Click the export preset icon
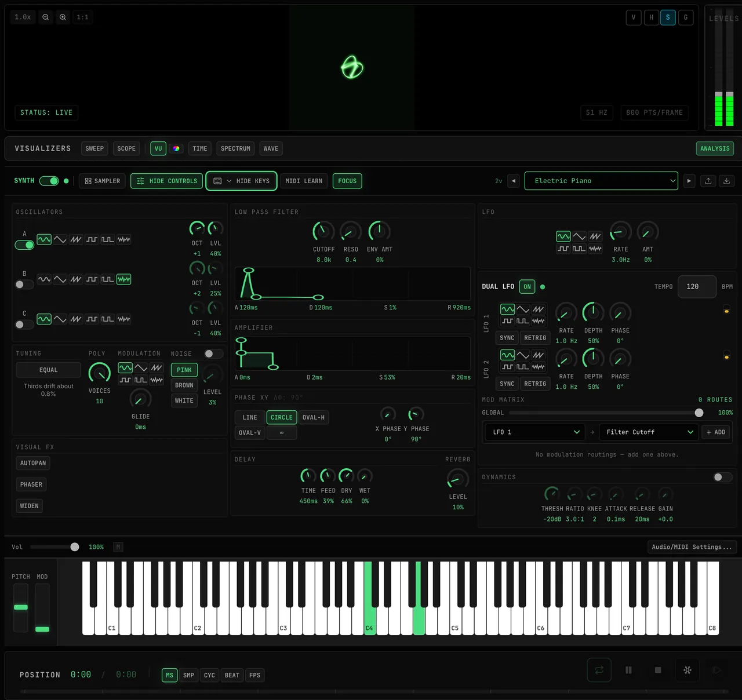 708,181
